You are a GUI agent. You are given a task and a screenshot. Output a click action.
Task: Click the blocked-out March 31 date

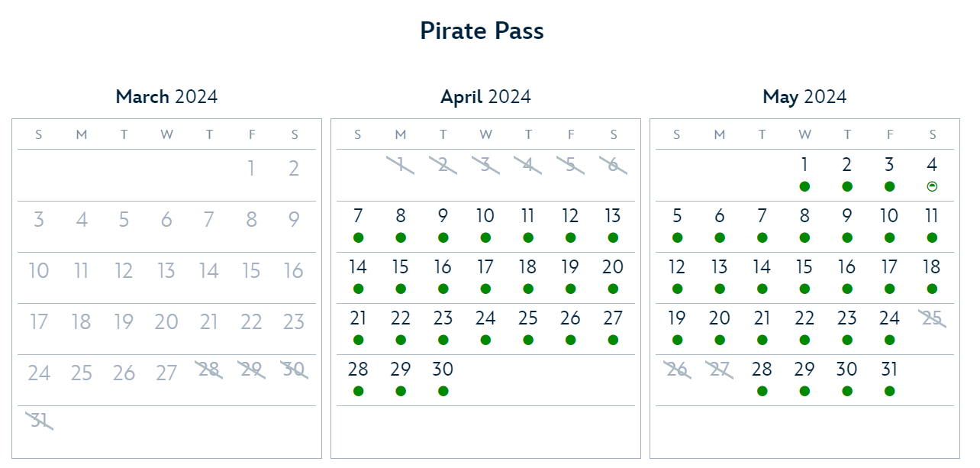click(39, 420)
